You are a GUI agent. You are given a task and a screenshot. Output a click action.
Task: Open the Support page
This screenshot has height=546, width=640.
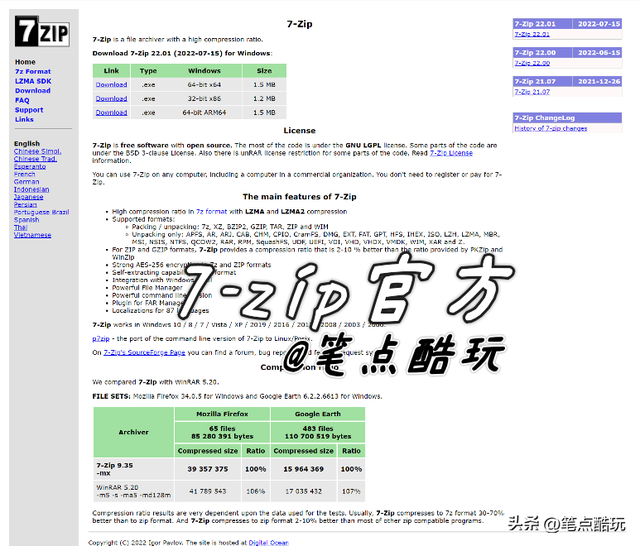[x=29, y=110]
